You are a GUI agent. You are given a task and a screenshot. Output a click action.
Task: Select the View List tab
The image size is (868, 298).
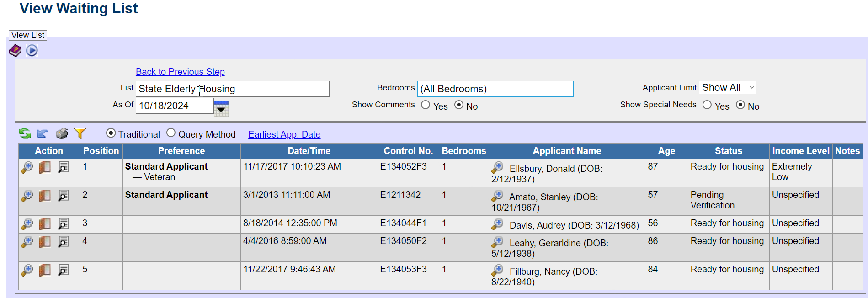[28, 35]
